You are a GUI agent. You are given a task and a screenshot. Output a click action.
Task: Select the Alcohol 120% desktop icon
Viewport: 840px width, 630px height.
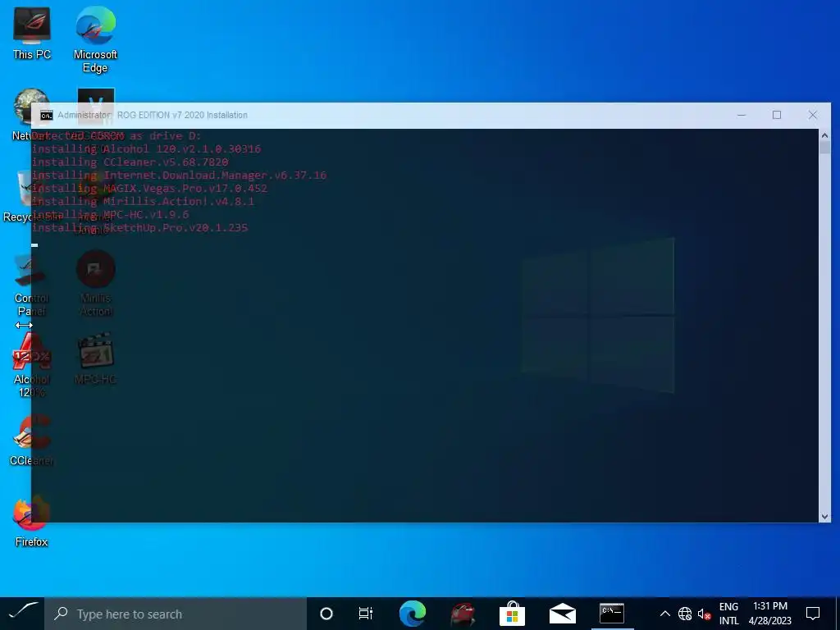coord(32,365)
